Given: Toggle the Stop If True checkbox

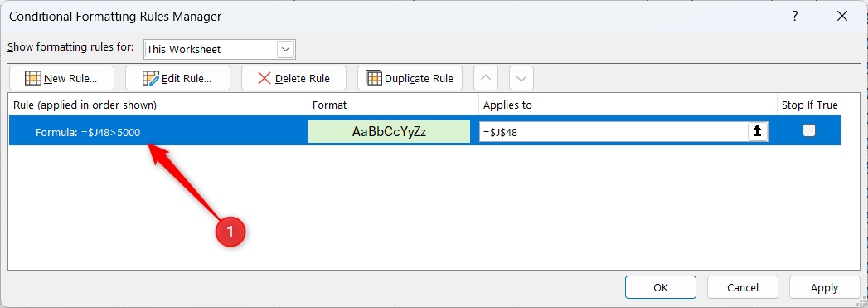Looking at the screenshot, I should [809, 130].
